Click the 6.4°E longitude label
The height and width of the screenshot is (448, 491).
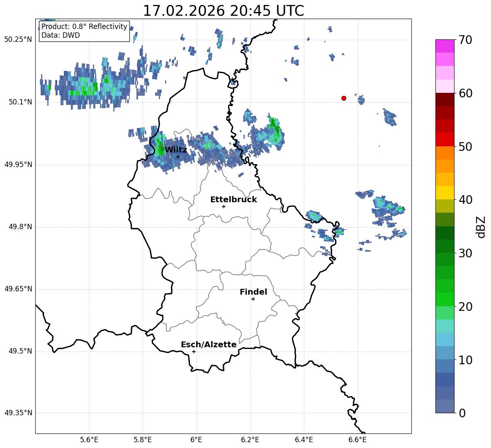[304, 440]
